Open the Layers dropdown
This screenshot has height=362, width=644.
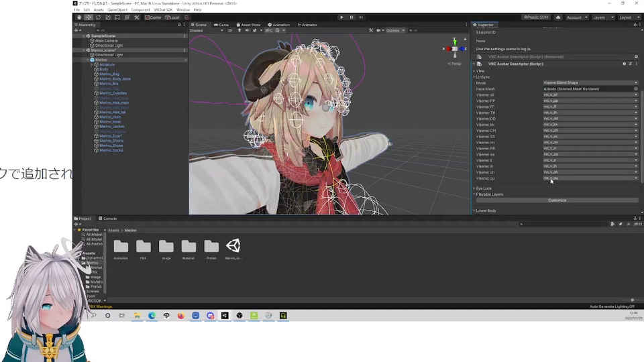pyautogui.click(x=603, y=17)
